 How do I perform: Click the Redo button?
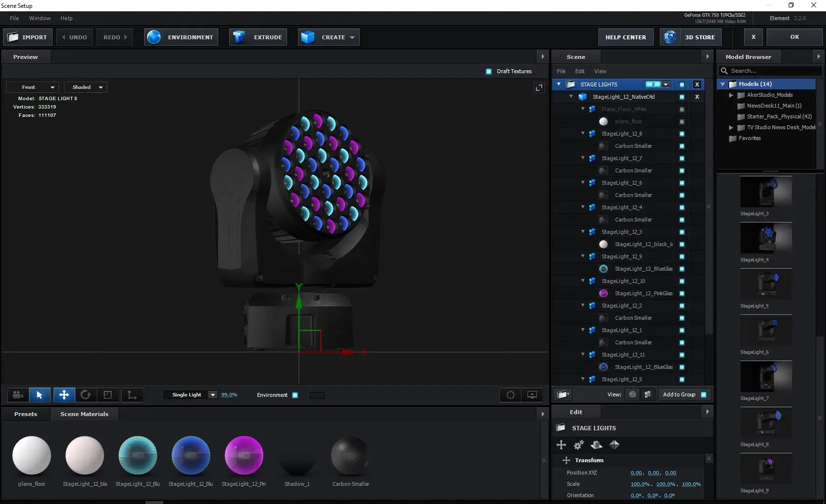115,37
